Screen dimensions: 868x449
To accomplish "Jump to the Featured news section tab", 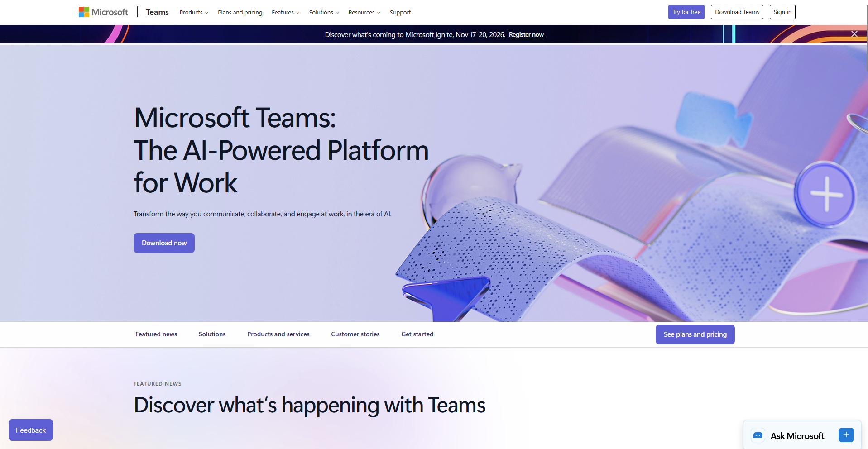I will pos(156,334).
